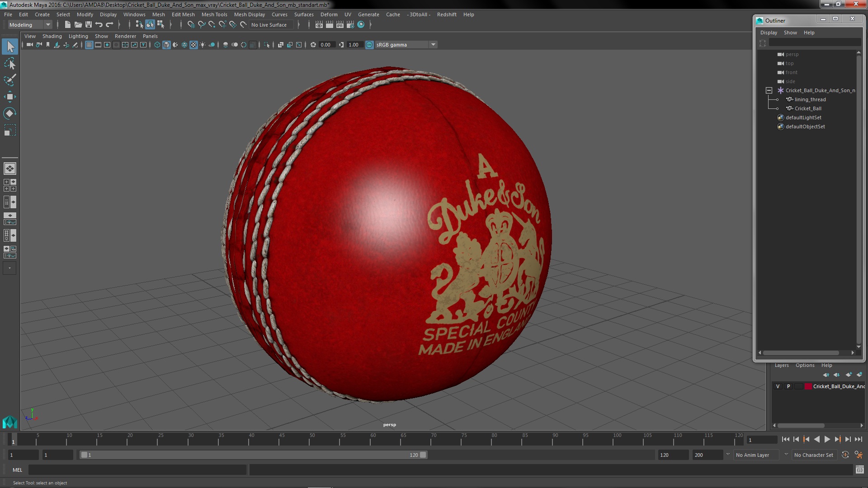Click the range slider bar

point(253,455)
